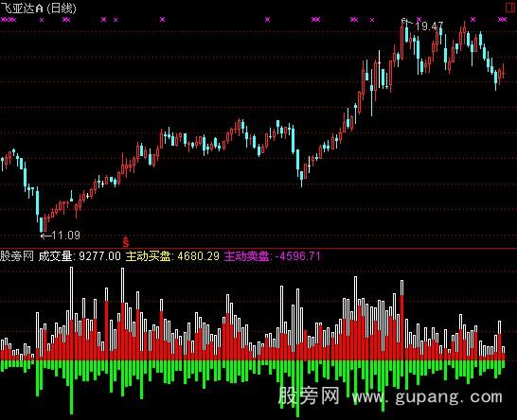Click the tallest white volume bar on left
Viewport: 517px width, 420px height.
pos(72,313)
